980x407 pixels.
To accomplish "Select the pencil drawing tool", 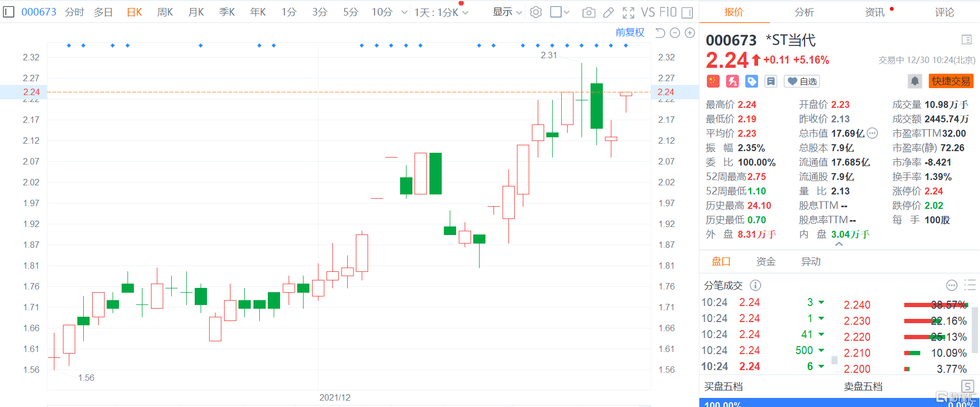I will click(608, 12).
